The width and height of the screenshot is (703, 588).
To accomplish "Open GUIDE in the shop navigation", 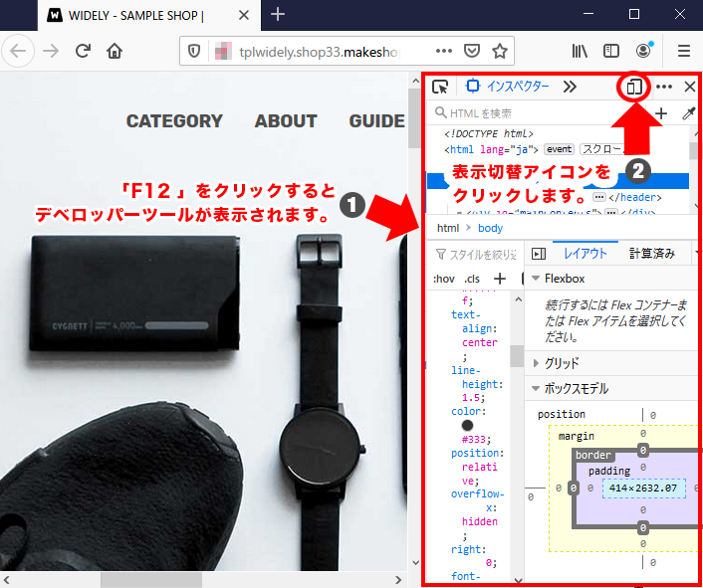I will pos(376,121).
